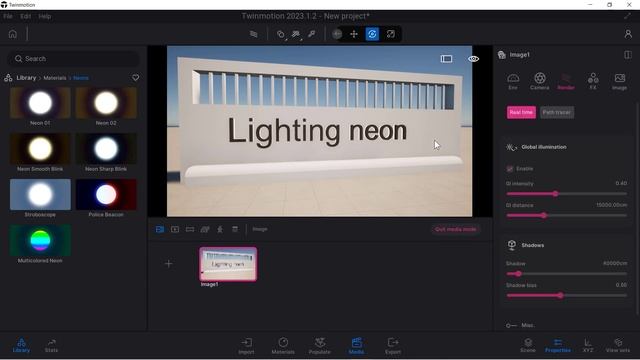This screenshot has height=360, width=640.
Task: Open the Env settings tab
Action: click(x=513, y=81)
